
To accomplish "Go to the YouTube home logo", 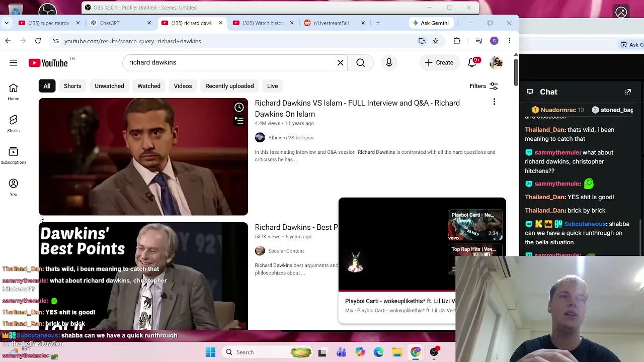I will click(48, 63).
